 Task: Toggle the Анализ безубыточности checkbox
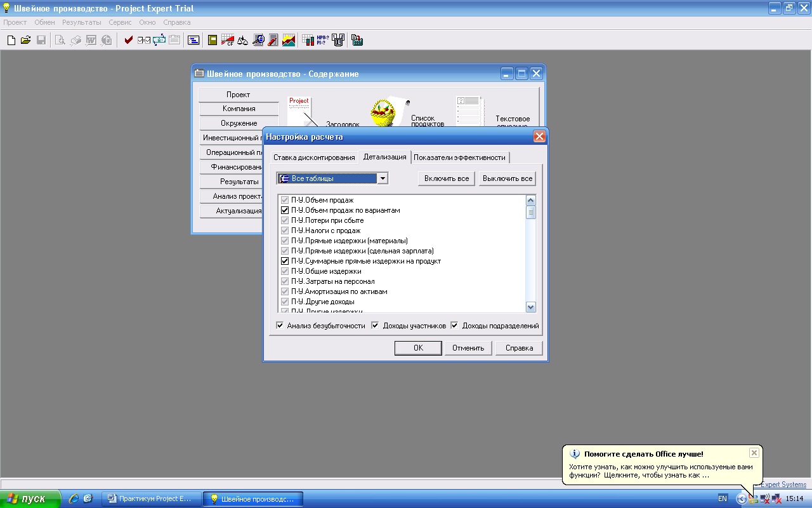click(280, 326)
